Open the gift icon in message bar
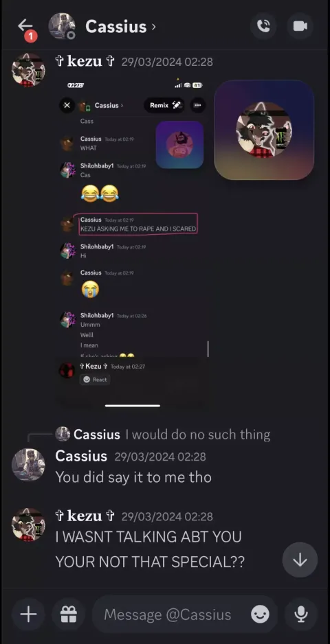This screenshot has width=330, height=644. [x=68, y=614]
